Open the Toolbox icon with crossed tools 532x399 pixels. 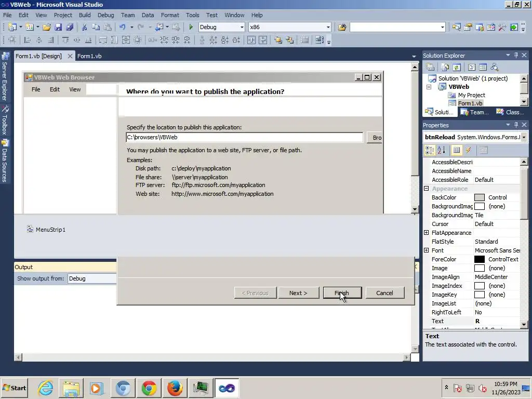[x=502, y=27]
